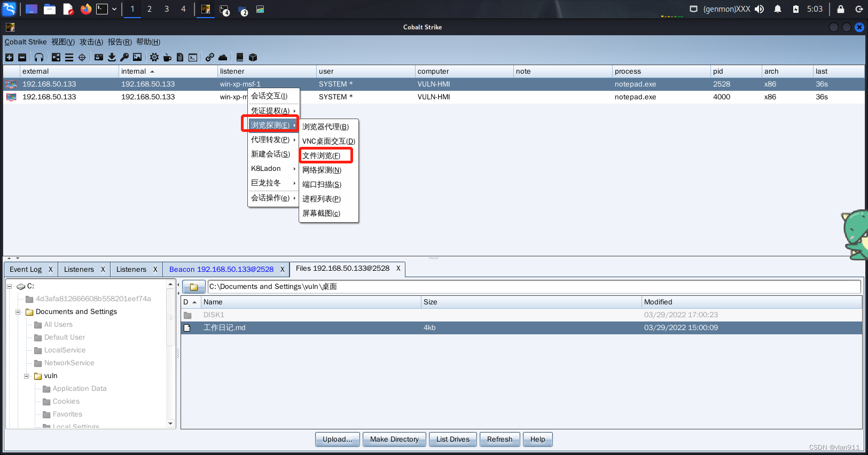Click scripted web delivery terminal icon
868x455 pixels.
193,57
